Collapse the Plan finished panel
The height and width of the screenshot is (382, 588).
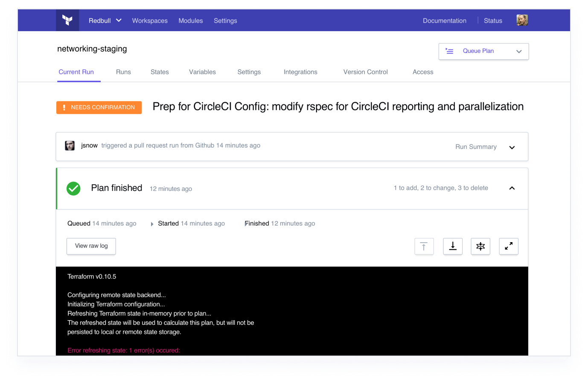click(x=512, y=188)
